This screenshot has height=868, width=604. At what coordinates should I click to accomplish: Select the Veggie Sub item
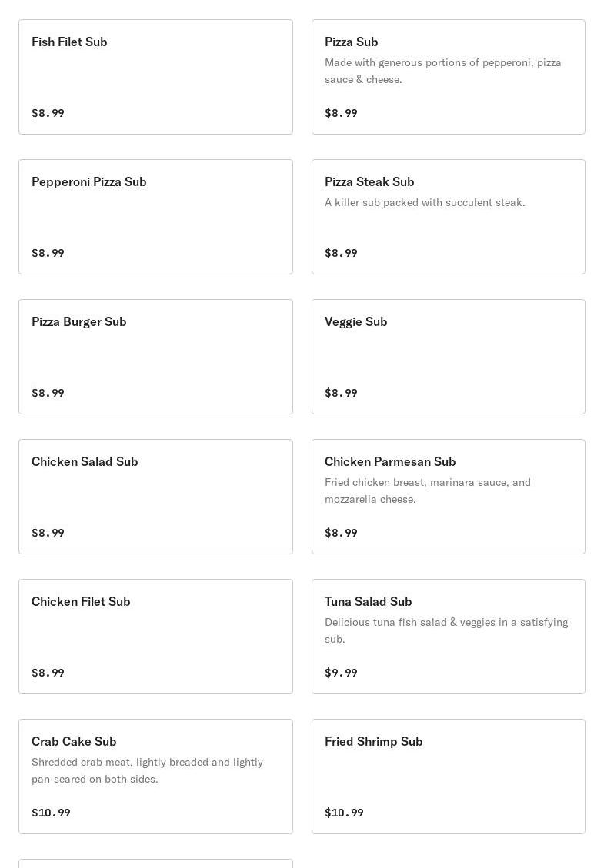[448, 357]
